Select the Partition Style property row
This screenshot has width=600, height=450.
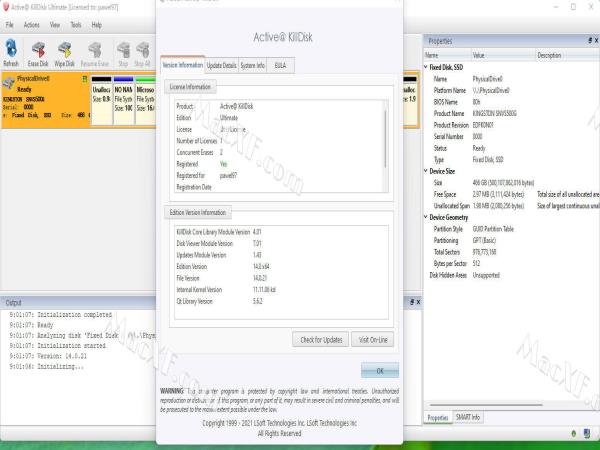point(512,229)
